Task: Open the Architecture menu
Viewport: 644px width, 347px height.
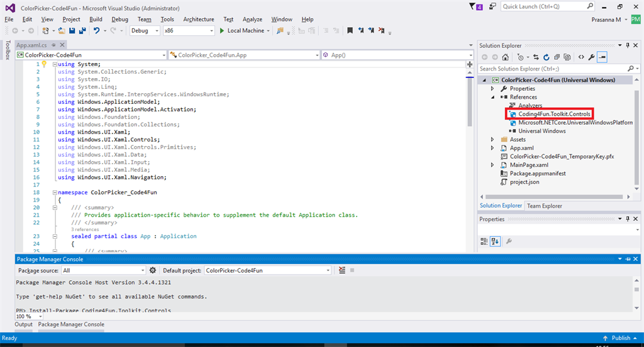Action: [199, 20]
